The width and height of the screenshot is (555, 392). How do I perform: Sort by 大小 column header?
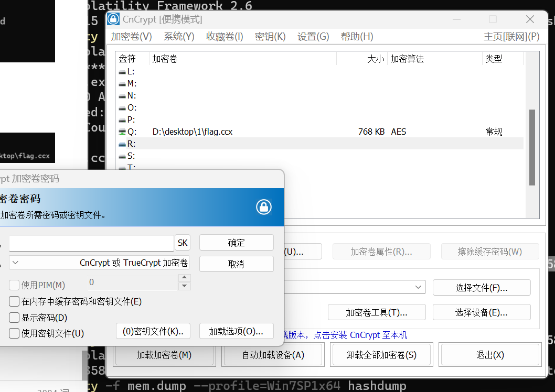click(362, 59)
